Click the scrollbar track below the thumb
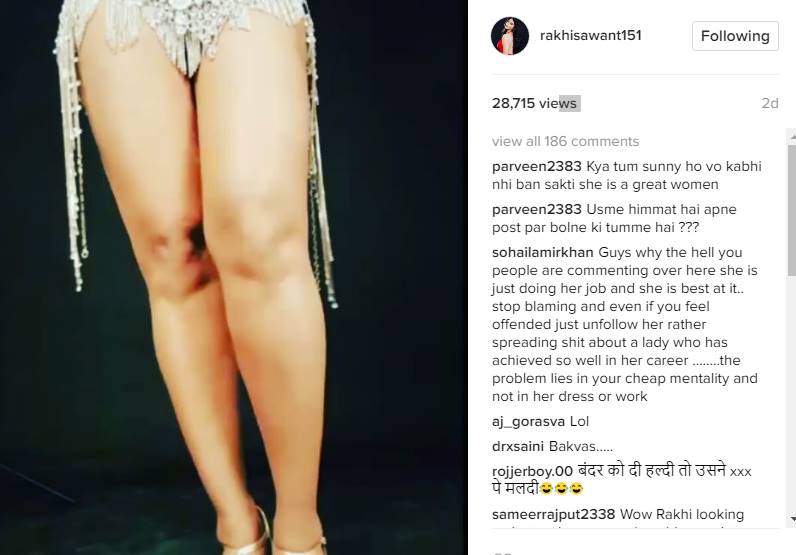The image size is (796, 555). [792, 395]
